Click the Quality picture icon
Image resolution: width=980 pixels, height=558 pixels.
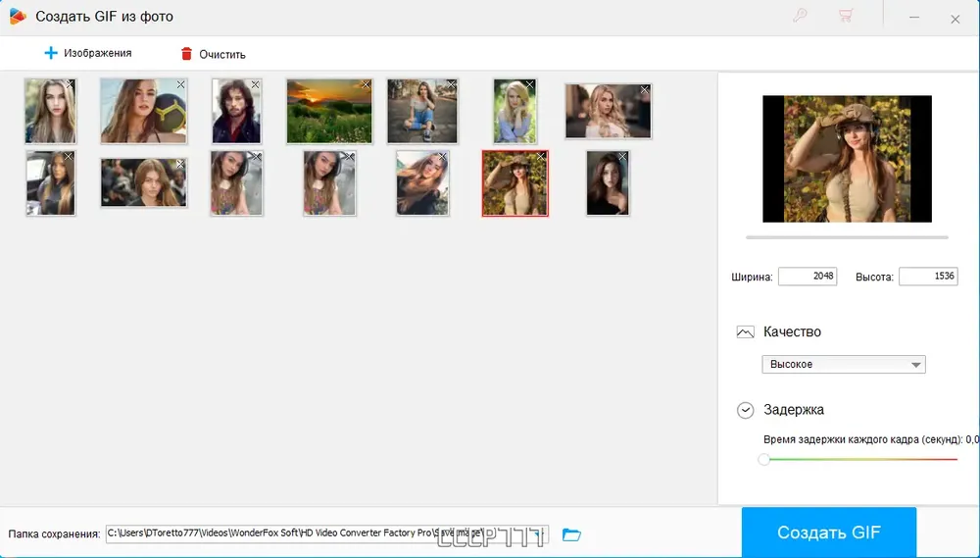click(745, 332)
